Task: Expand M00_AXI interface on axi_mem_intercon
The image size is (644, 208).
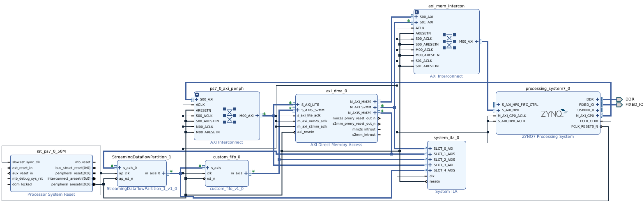Action: click(477, 41)
